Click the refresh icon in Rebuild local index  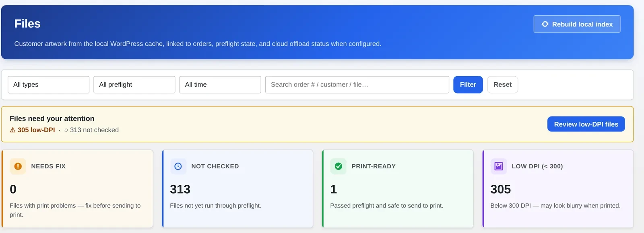[545, 24]
